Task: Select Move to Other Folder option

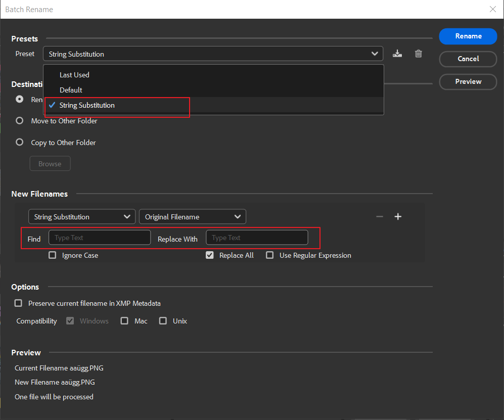Action: tap(19, 120)
